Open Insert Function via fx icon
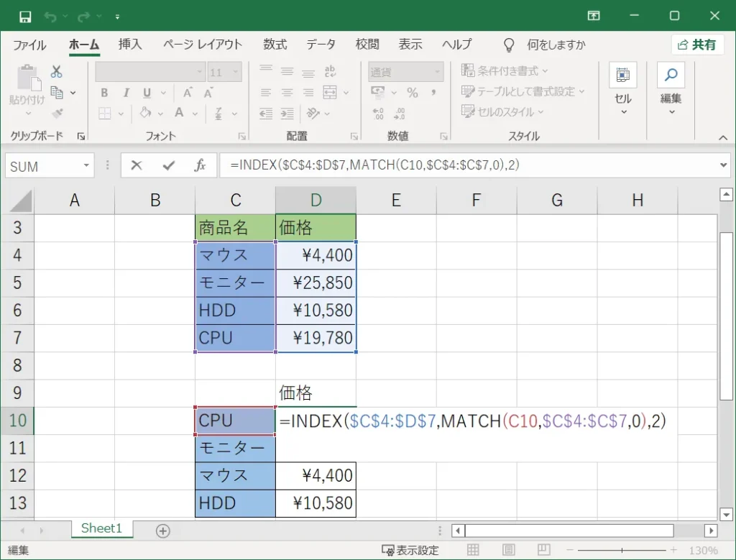736x560 pixels. tap(200, 165)
